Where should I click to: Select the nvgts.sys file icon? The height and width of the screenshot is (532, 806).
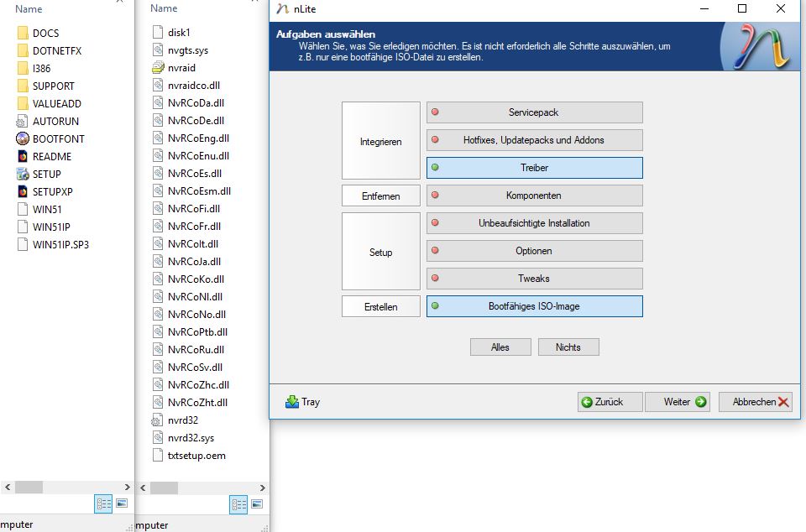click(158, 50)
